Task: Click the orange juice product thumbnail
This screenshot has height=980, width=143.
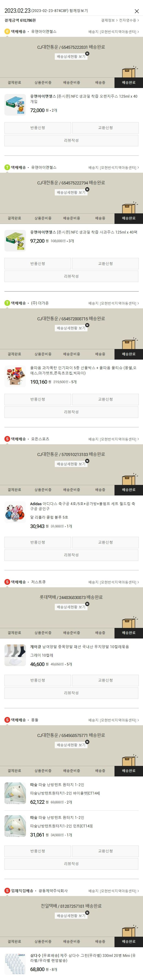Action: (15, 105)
